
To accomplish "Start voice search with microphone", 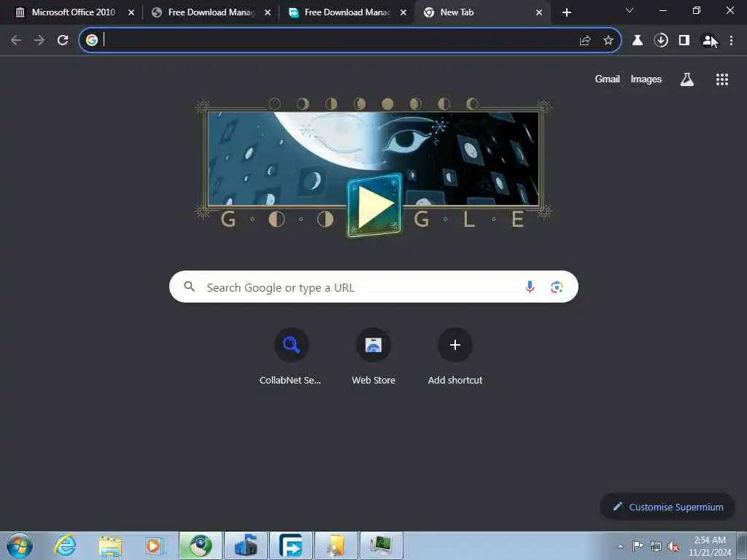I will 530,287.
